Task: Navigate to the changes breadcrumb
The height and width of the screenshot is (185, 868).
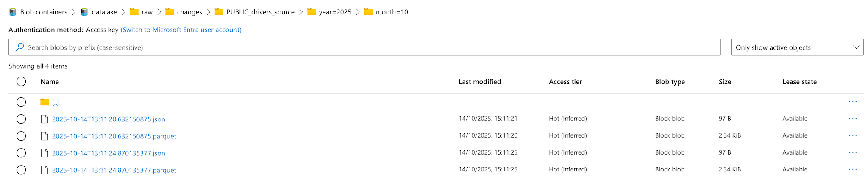Action: 189,12
